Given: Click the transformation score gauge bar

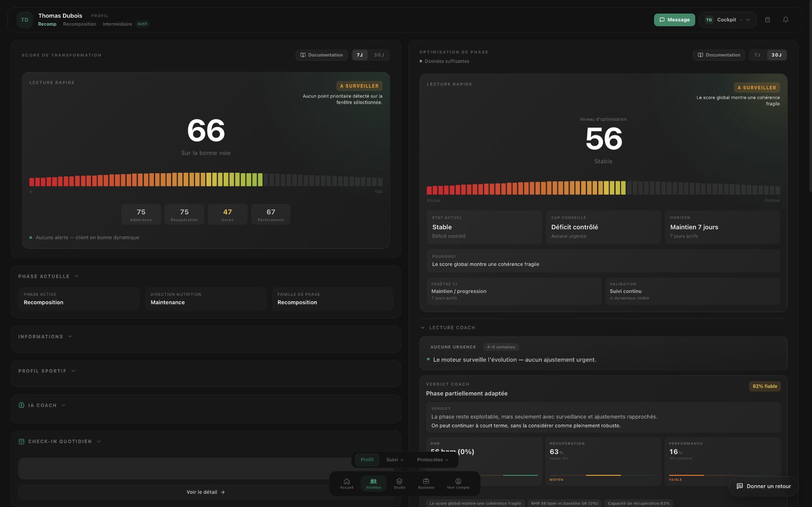Looking at the screenshot, I should point(206,180).
